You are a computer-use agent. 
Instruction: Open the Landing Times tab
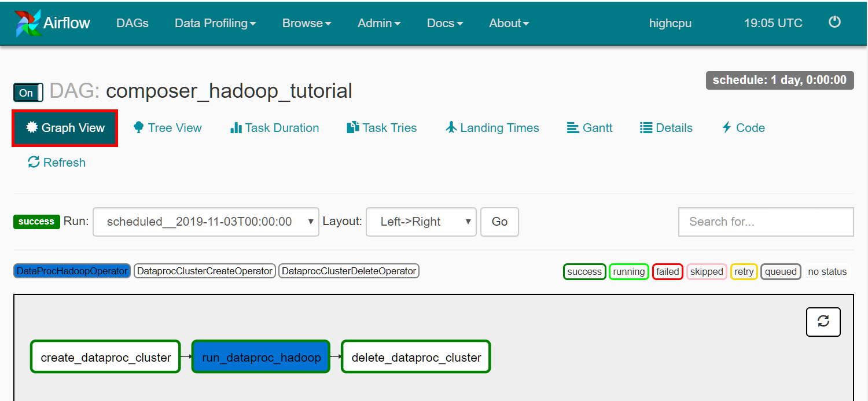click(492, 128)
